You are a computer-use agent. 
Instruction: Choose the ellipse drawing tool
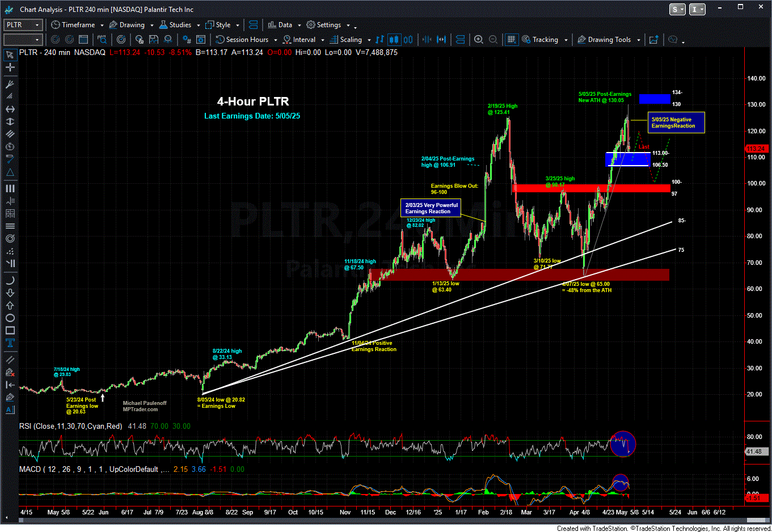pyautogui.click(x=10, y=318)
